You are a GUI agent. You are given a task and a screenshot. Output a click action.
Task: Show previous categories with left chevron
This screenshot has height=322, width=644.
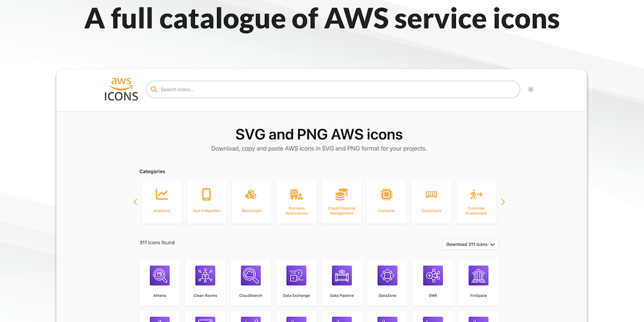point(135,202)
